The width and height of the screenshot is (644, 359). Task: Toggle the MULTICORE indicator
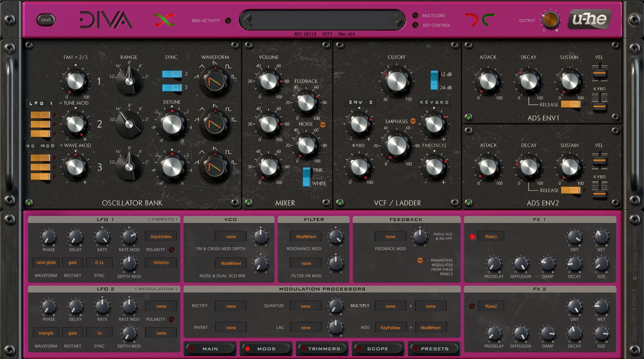[415, 15]
